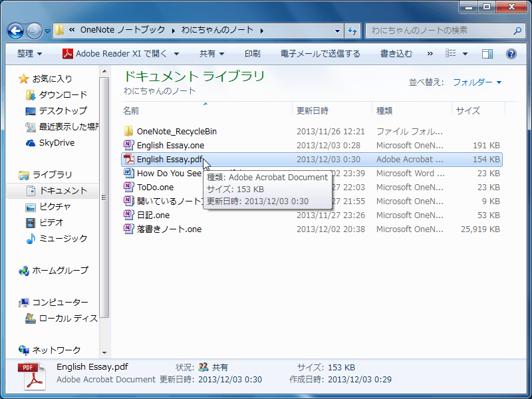Select ピクチャ library
The height and width of the screenshot is (399, 532).
pyautogui.click(x=48, y=207)
